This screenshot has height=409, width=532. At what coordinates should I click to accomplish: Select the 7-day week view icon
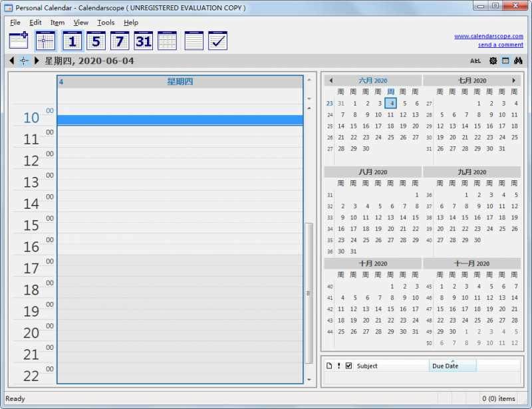click(120, 40)
